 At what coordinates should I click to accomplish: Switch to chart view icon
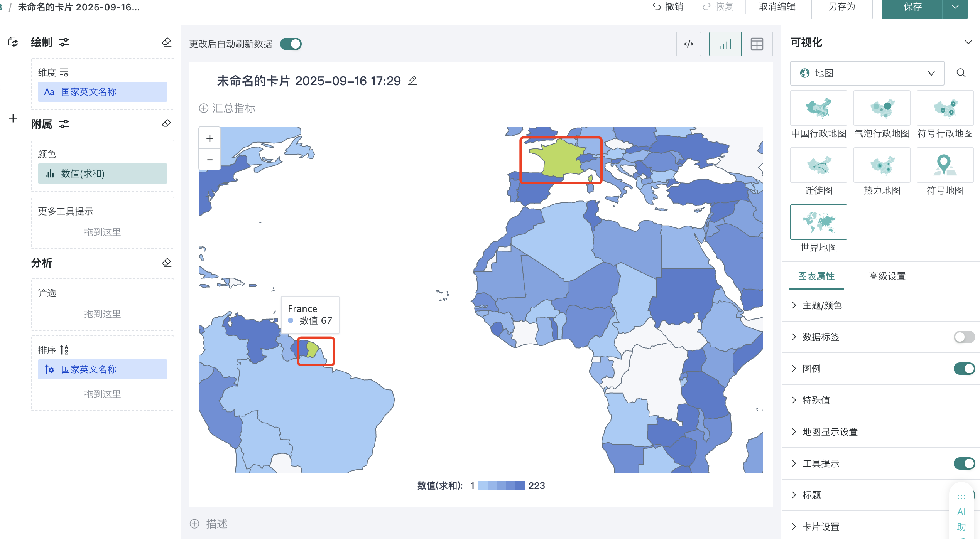(x=725, y=44)
